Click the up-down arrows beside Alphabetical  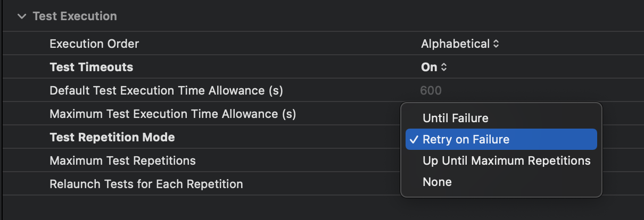tap(496, 44)
